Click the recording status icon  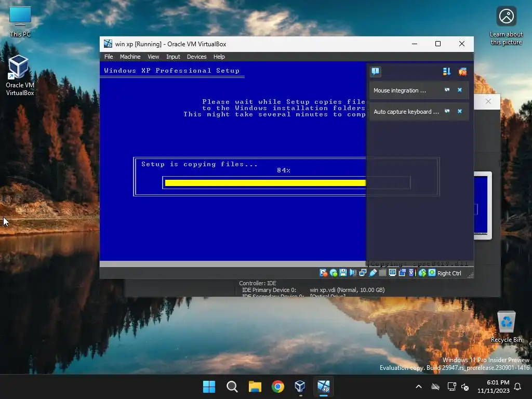[402, 273]
